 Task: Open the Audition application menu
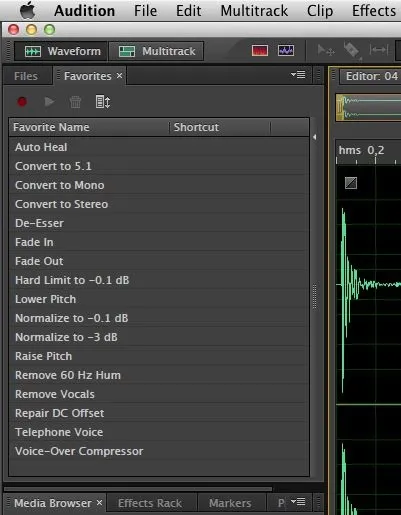coord(84,11)
